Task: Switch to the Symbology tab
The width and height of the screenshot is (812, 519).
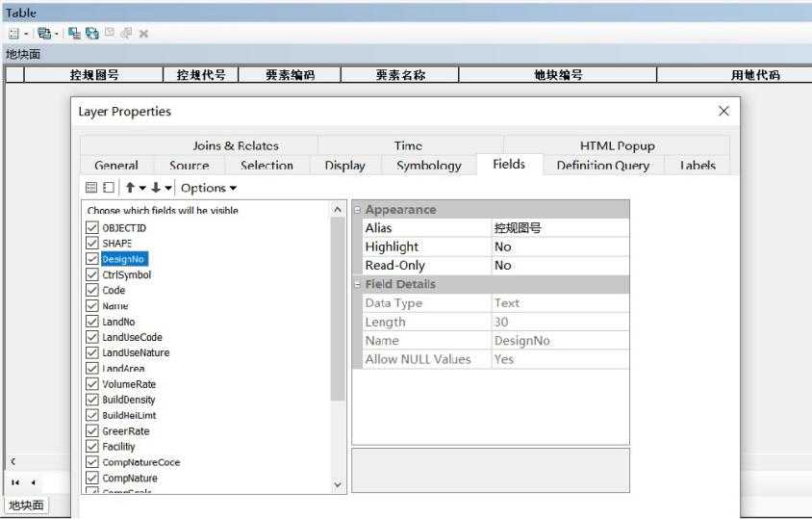Action: 428,166
